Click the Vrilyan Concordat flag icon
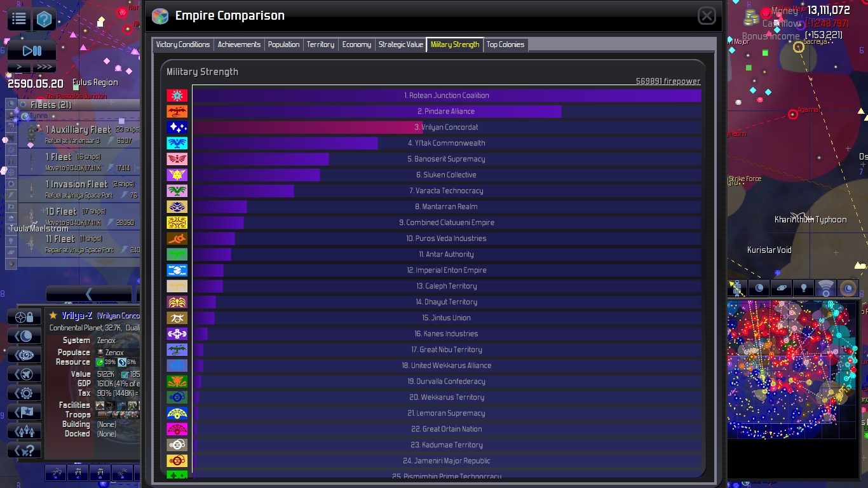This screenshot has width=868, height=488. [177, 127]
